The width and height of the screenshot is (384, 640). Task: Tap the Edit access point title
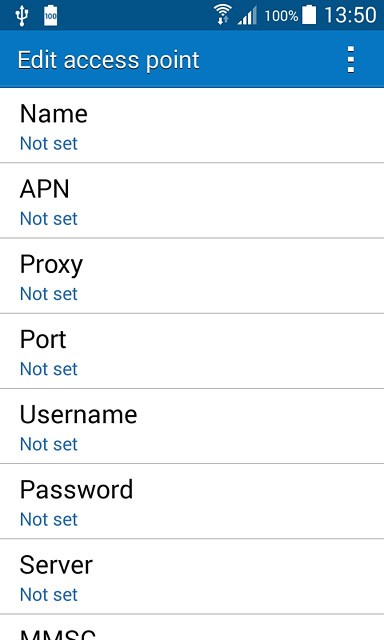(x=109, y=60)
